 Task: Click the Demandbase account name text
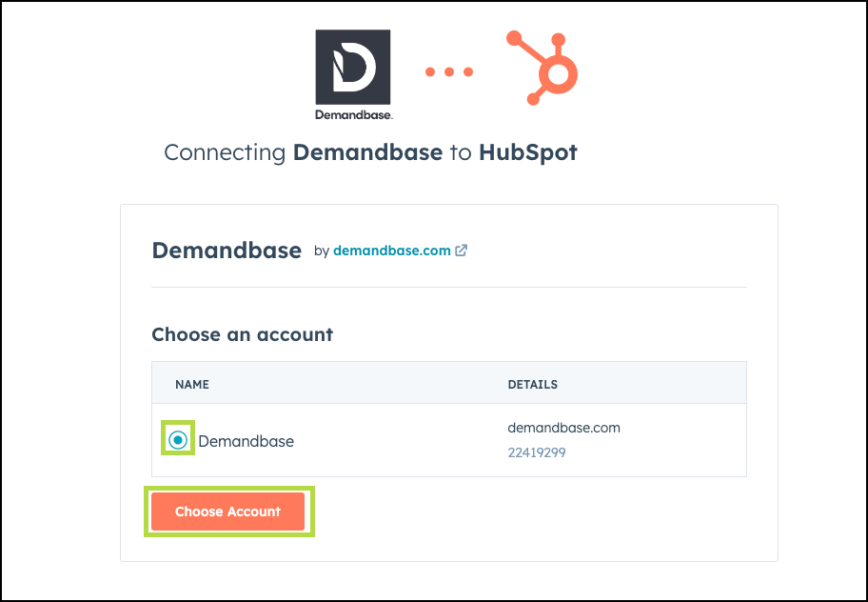(x=247, y=441)
